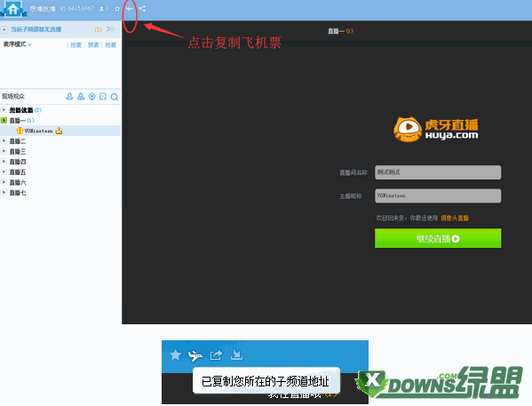This screenshot has width=532, height=406.
Task: Click the green 继续直播 button
Action: (438, 238)
